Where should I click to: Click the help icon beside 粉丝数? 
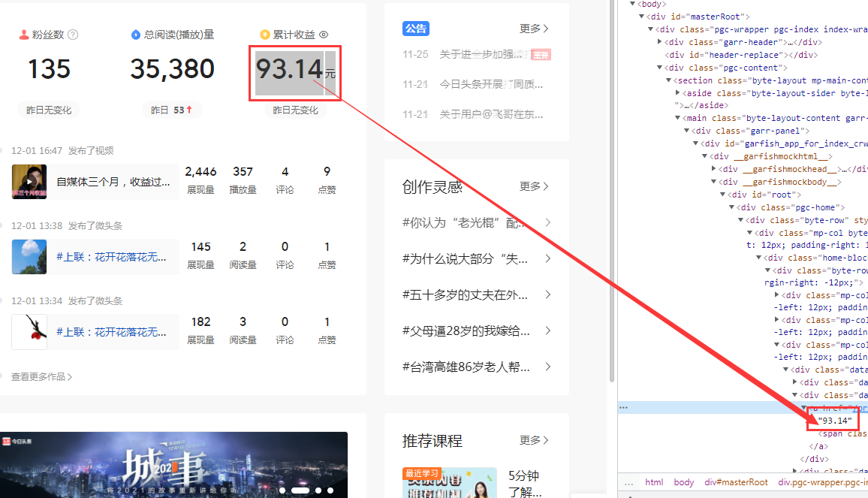click(x=73, y=35)
